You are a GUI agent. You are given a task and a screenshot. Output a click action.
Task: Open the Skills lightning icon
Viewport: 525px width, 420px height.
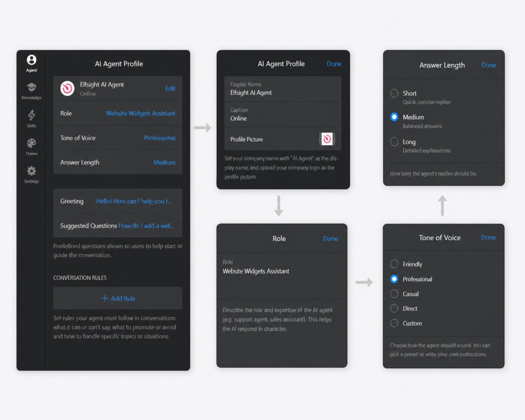point(31,115)
